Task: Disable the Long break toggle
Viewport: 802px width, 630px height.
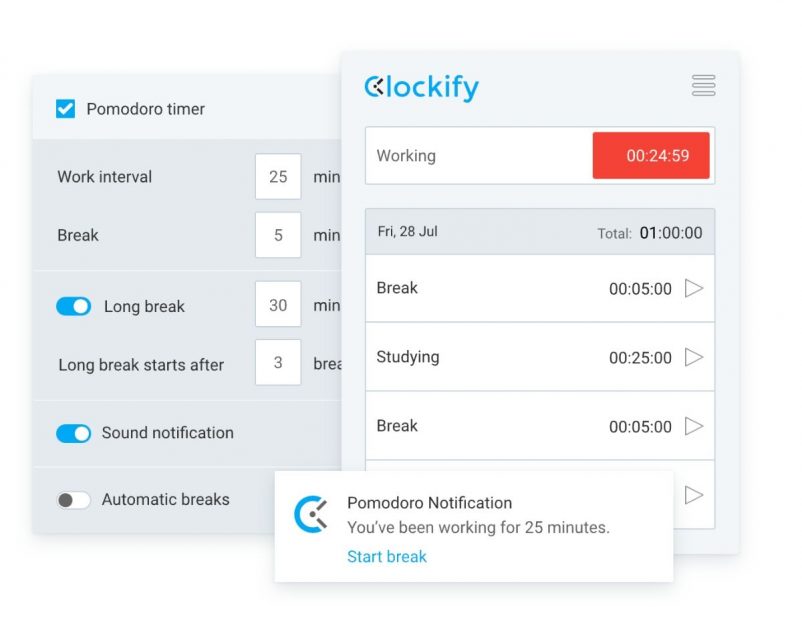Action: point(74,307)
